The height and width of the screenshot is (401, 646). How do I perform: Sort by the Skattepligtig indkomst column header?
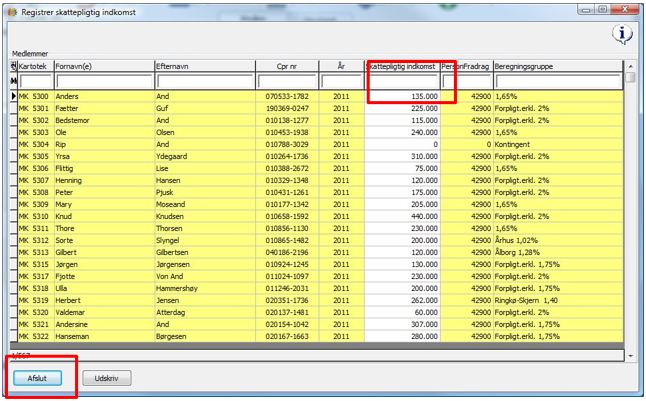pos(402,66)
